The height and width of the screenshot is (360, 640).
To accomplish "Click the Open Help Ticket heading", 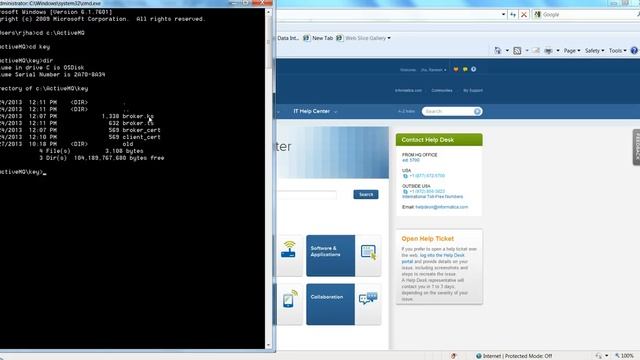I will click(427, 238).
